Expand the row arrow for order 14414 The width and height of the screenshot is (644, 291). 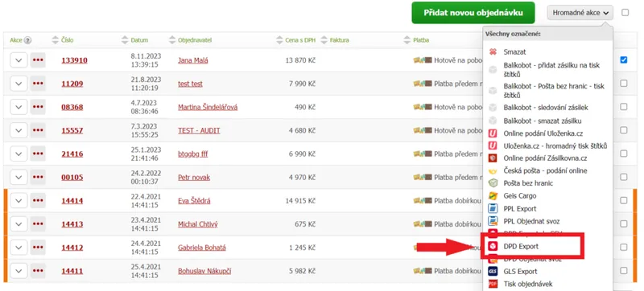point(18,201)
